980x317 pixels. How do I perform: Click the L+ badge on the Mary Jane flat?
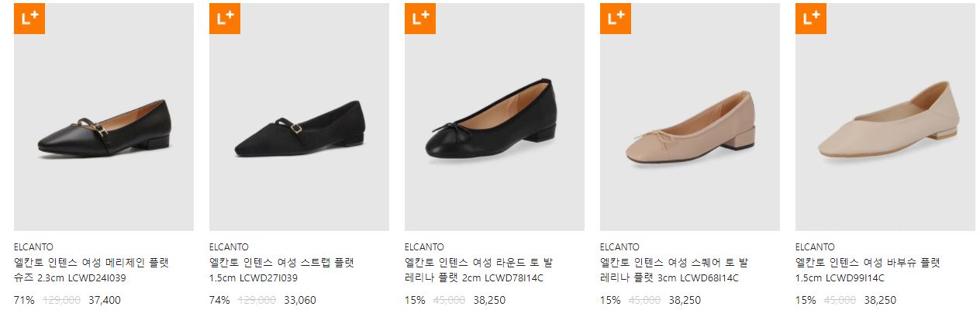(x=29, y=19)
